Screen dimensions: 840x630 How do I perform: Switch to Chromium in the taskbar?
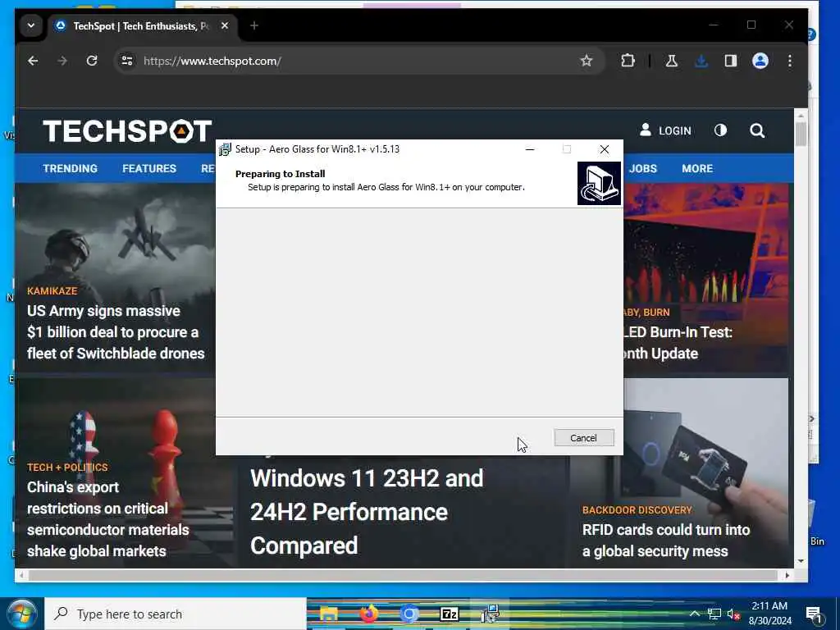(409, 614)
